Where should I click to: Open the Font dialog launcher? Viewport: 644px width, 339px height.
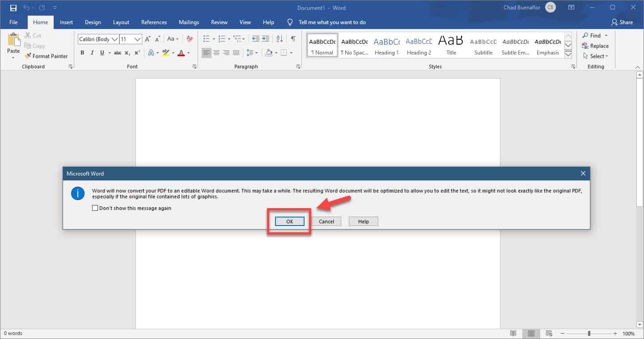(x=195, y=67)
